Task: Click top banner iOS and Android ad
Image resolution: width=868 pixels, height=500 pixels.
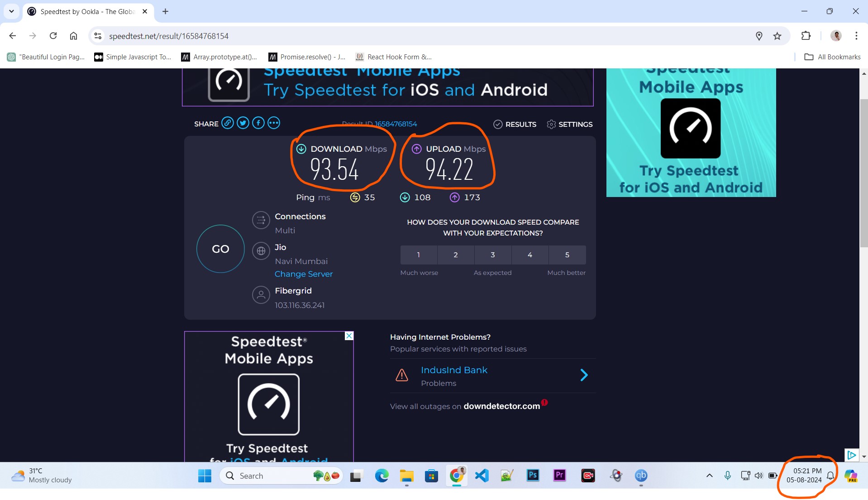Action: pos(387,87)
